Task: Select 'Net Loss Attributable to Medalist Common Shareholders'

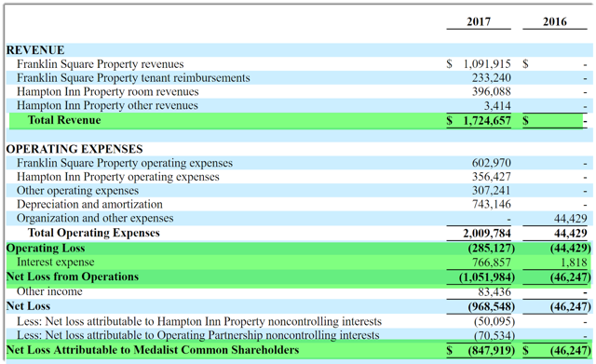Action: (153, 350)
